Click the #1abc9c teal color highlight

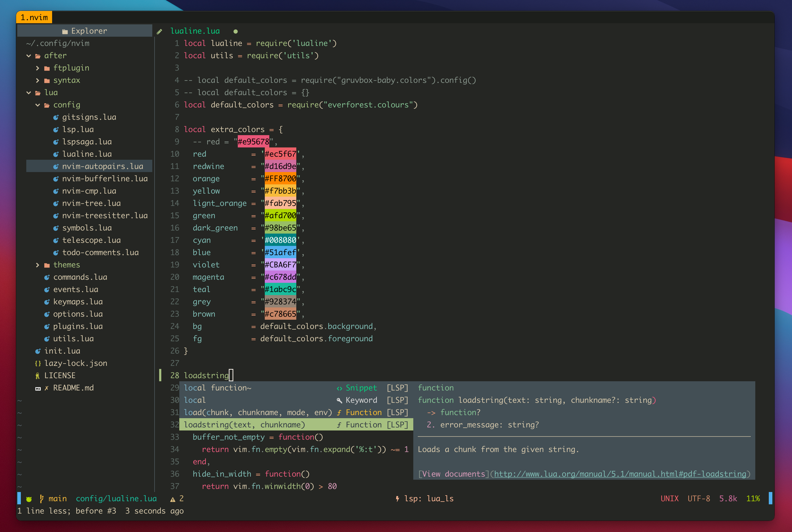pyautogui.click(x=280, y=289)
